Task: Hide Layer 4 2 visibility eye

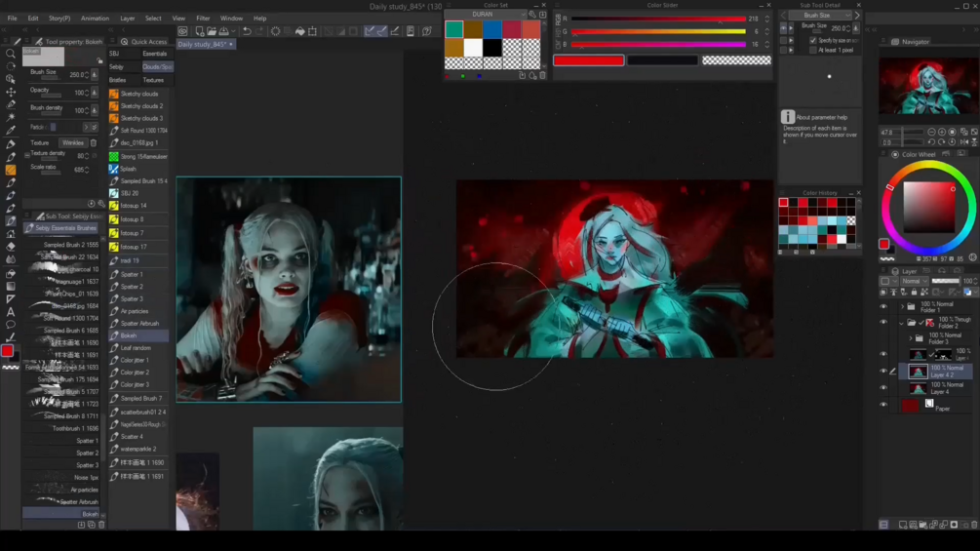Action: (883, 372)
